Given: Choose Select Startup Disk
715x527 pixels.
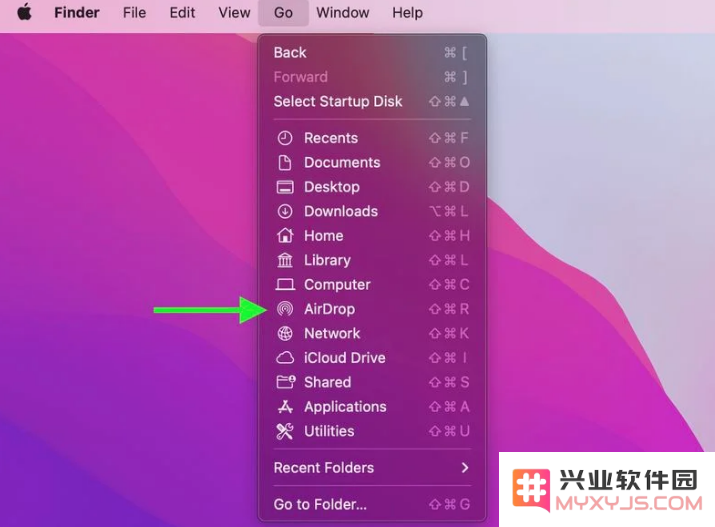Looking at the screenshot, I should point(372,101).
